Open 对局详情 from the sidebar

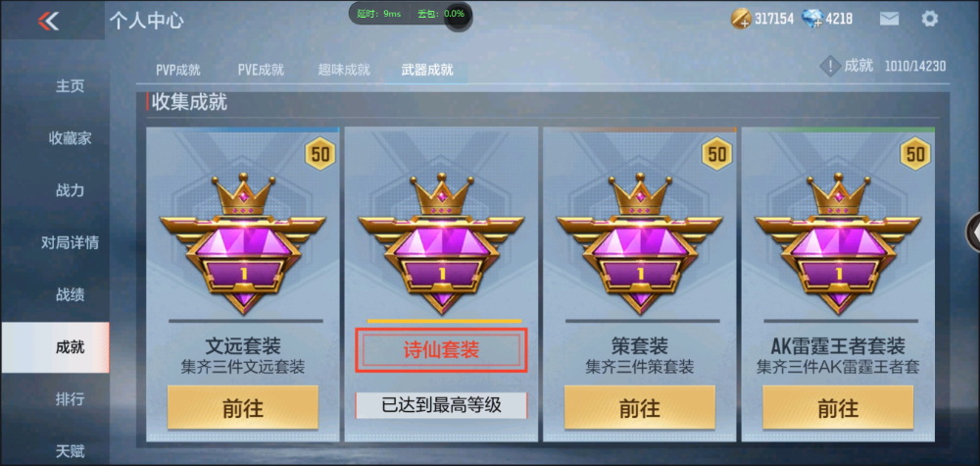click(x=70, y=242)
